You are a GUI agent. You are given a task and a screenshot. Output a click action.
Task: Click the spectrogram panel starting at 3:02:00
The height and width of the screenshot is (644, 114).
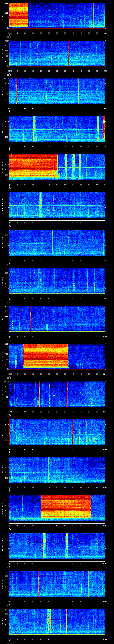(57, 53)
